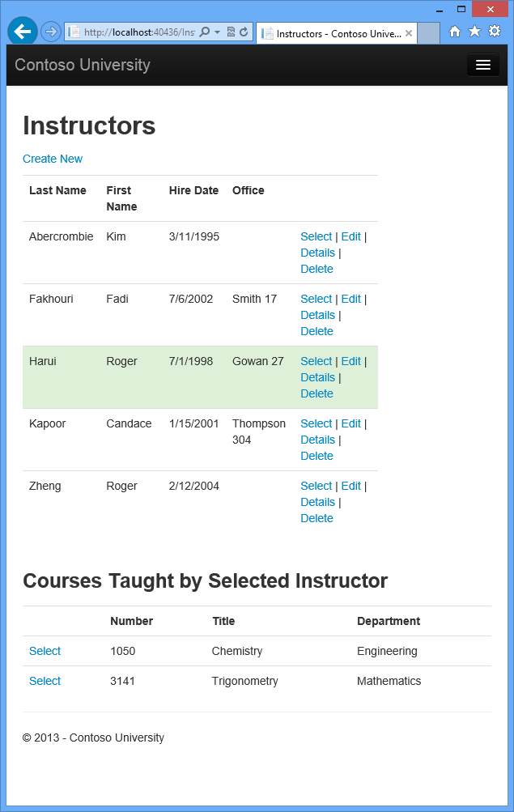Close the Instructors browser tab
The height and width of the screenshot is (812, 514).
click(x=409, y=34)
